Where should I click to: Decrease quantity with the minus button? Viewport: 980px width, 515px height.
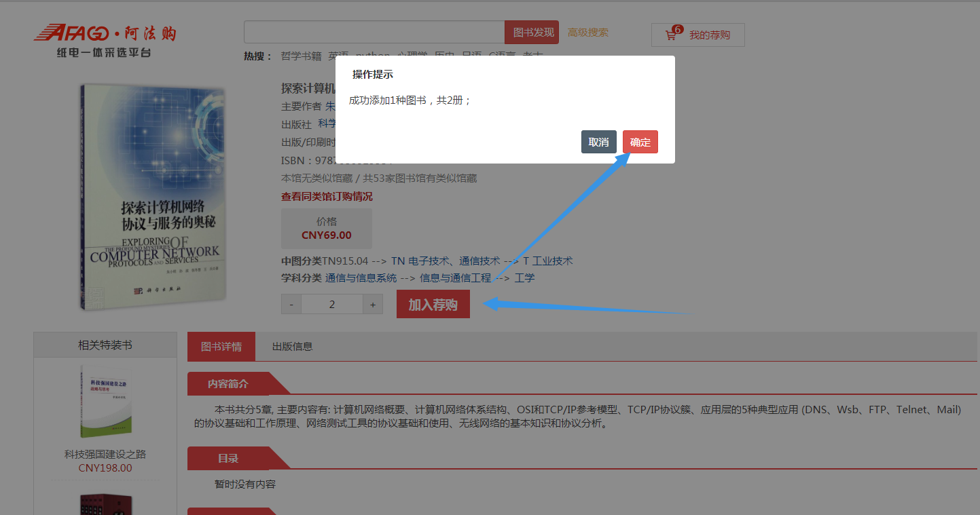[291, 305]
